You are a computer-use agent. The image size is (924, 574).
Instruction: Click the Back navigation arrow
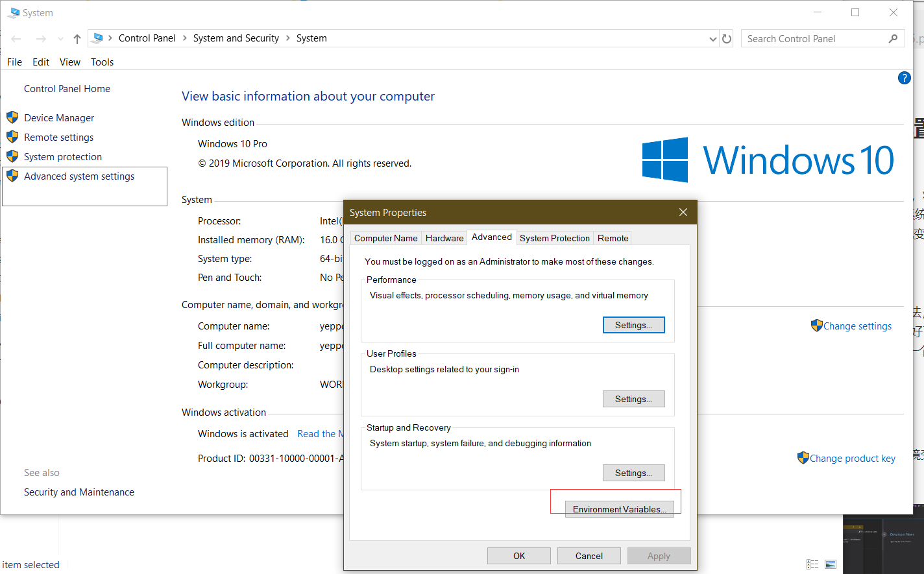(16, 39)
